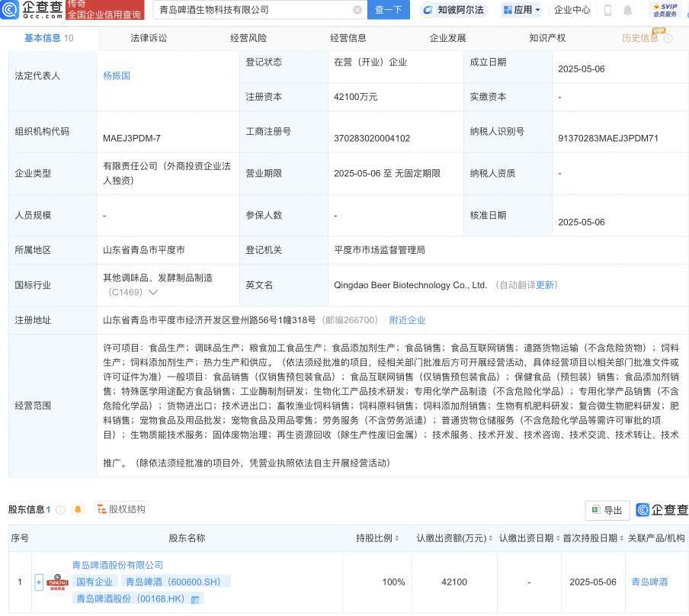The image size is (689, 616).
Task: Click the English name Qingdao Beer Biotechnology Co., Ltd.
Action: pyautogui.click(x=410, y=285)
